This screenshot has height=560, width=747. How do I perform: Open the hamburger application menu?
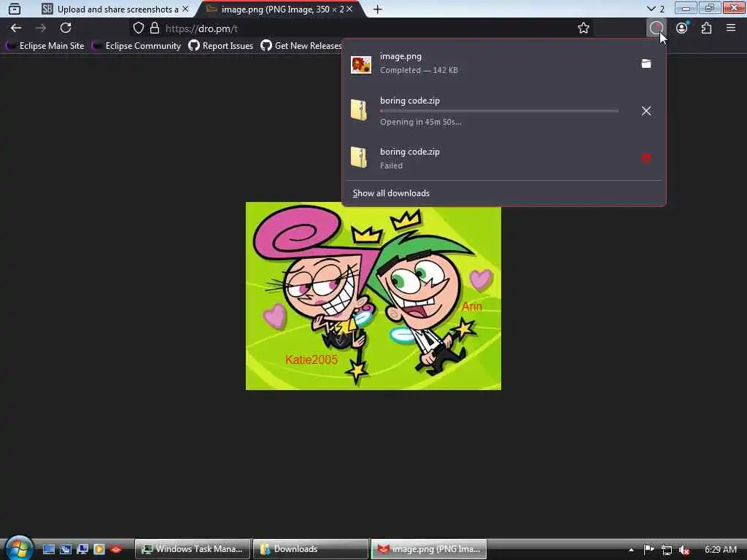click(x=731, y=28)
